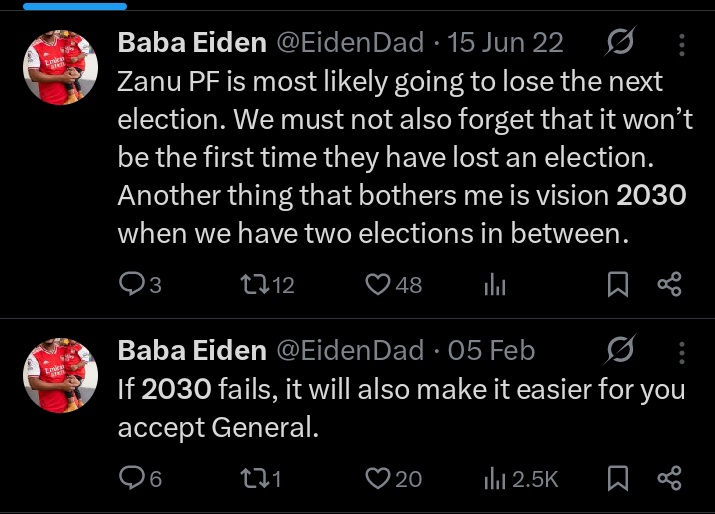The image size is (715, 514).
Task: Open the 15 Jun 22 timestamp link
Action: [x=506, y=43]
